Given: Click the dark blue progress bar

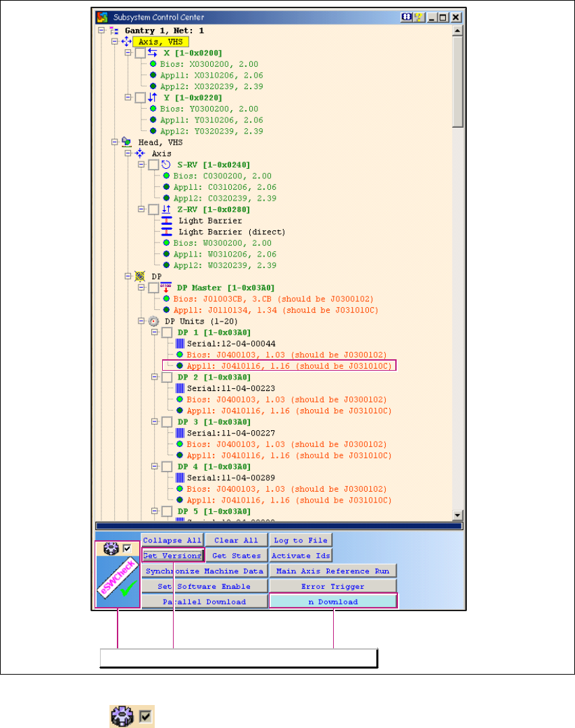Looking at the screenshot, I should tap(278, 525).
